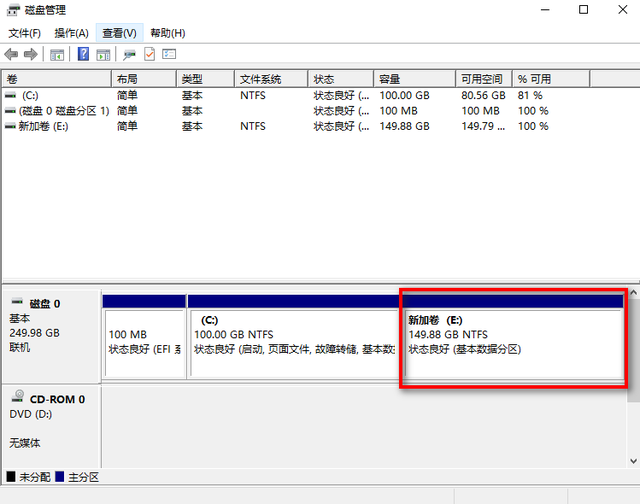Sort by the 容量 column header
Screen dimensions: 640x504
point(414,79)
